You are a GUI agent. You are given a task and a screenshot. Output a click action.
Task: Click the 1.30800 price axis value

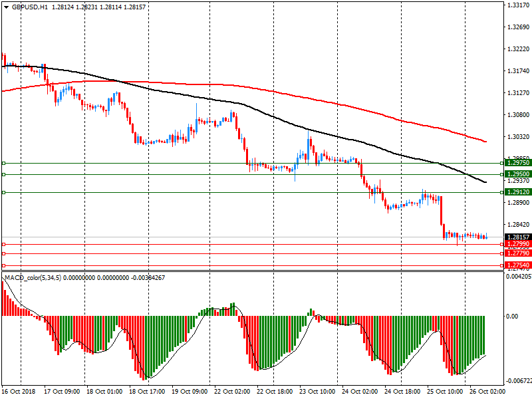click(x=518, y=115)
